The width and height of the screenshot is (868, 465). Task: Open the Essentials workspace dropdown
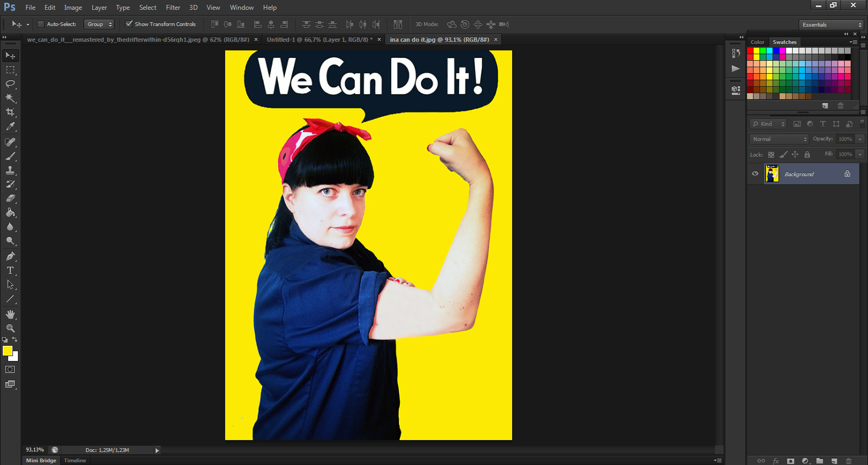click(831, 25)
